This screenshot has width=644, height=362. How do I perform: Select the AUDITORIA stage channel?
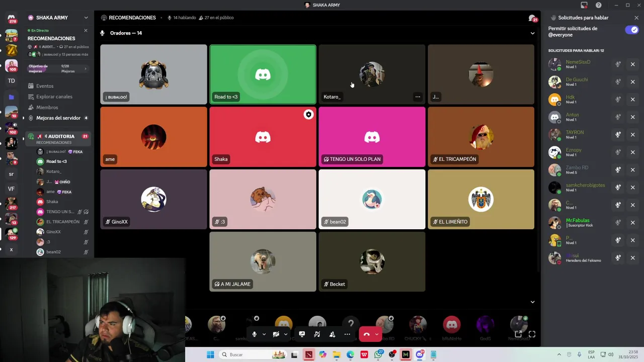click(x=58, y=139)
